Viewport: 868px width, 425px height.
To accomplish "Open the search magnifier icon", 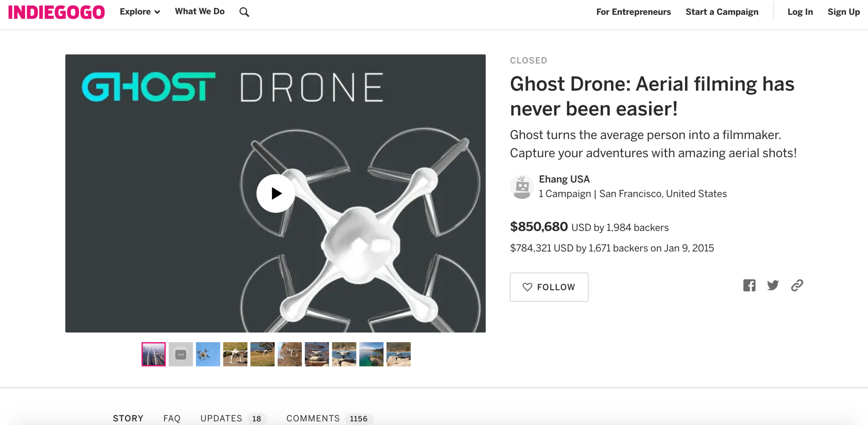I will tap(244, 12).
